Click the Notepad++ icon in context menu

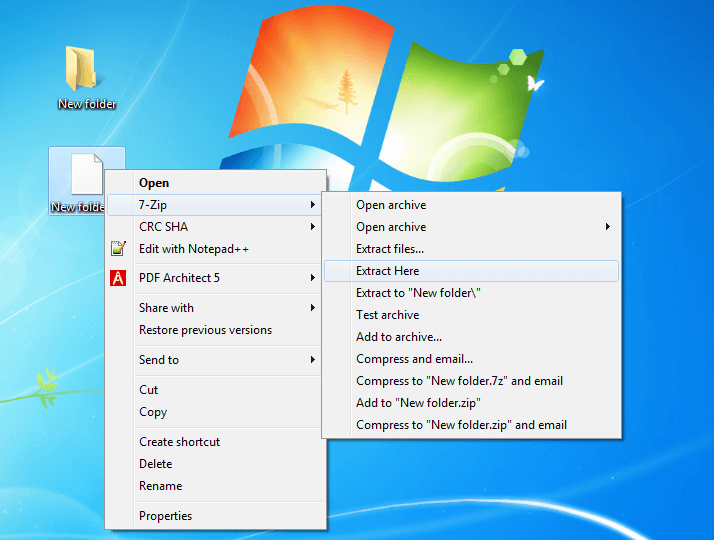click(118, 249)
